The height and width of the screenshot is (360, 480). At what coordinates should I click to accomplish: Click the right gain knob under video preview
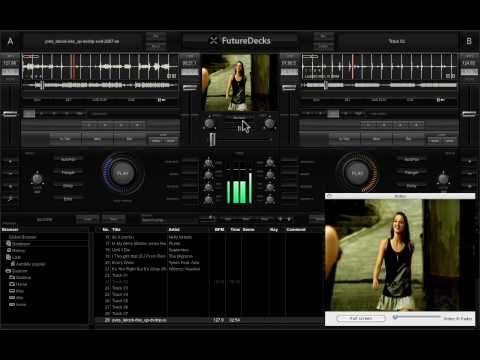tap(269, 123)
